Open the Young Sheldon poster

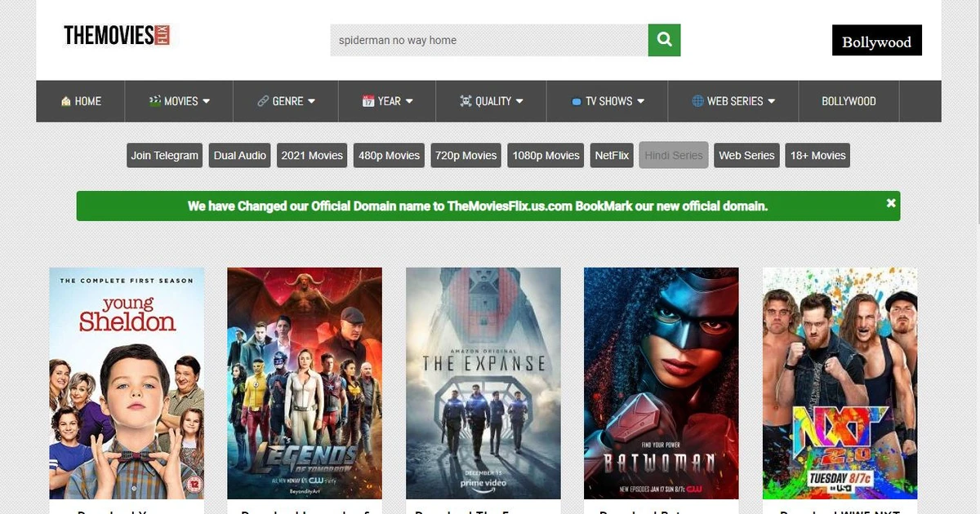(x=126, y=383)
